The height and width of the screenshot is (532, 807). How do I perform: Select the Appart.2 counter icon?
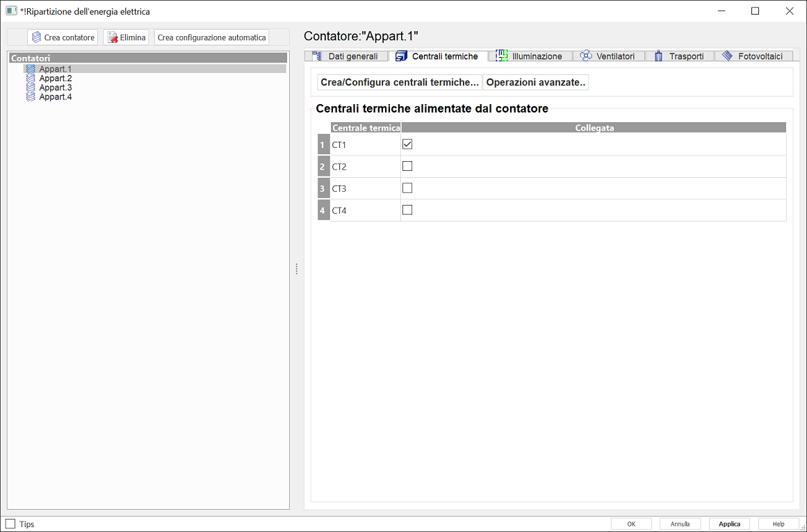point(31,78)
